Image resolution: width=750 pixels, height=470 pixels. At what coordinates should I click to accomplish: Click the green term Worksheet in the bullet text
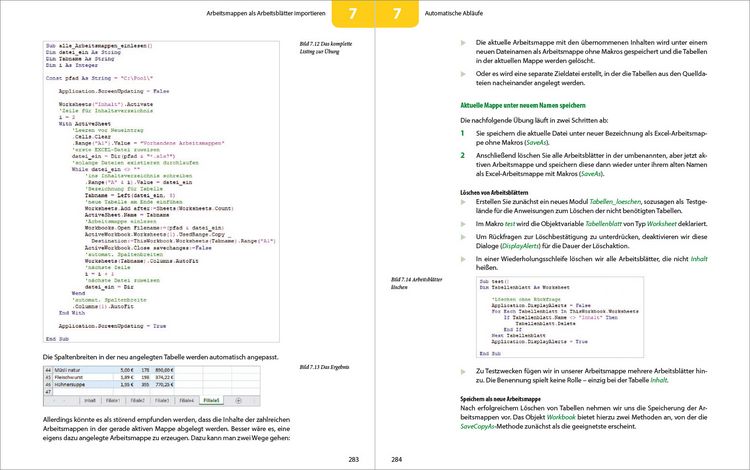pos(662,224)
